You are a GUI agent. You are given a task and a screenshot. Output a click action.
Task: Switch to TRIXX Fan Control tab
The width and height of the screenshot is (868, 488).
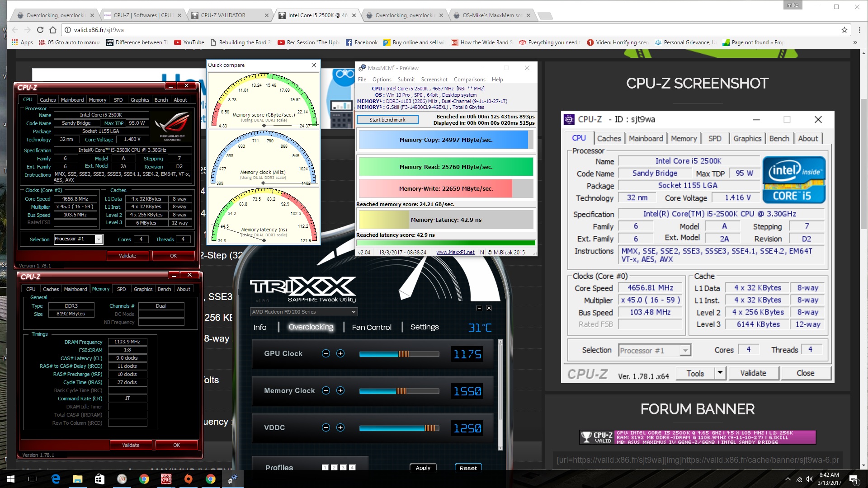(372, 327)
